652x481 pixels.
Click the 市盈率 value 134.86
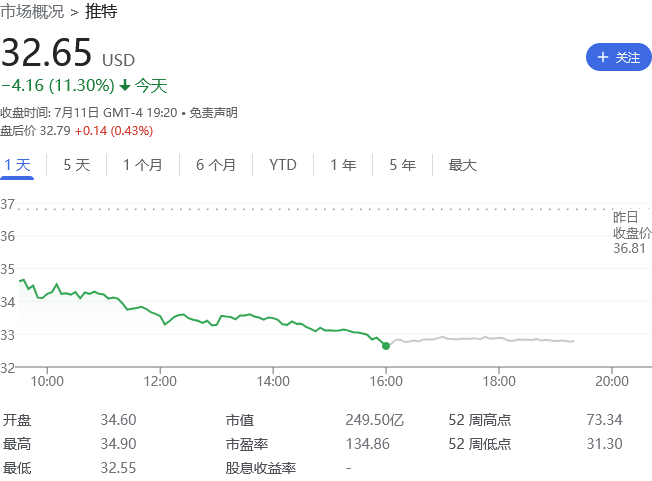(x=367, y=444)
